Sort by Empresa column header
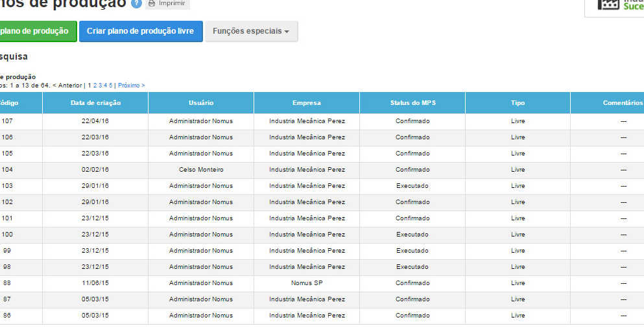644x335 pixels. click(x=306, y=102)
